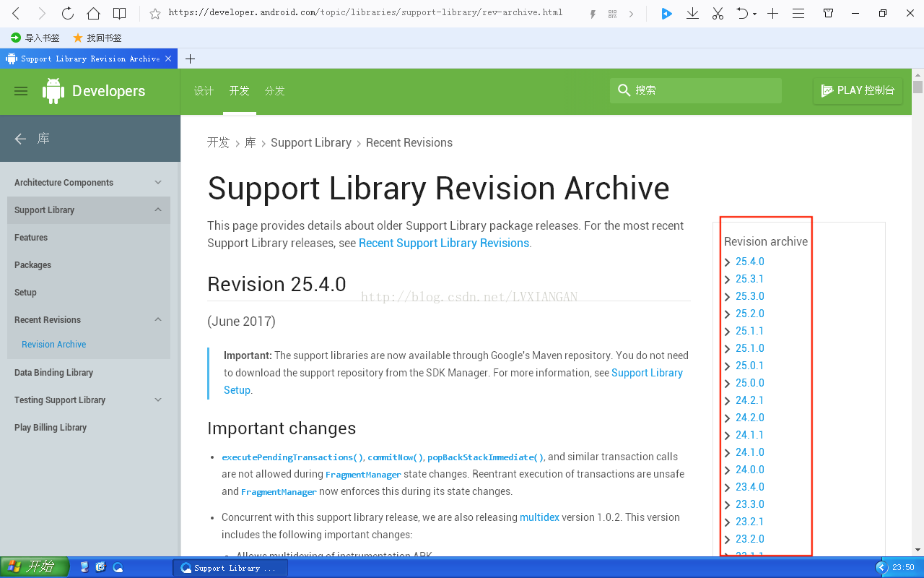This screenshot has width=924, height=578.
Task: Click the lightning speed-mode icon in address bar
Action: pyautogui.click(x=593, y=14)
